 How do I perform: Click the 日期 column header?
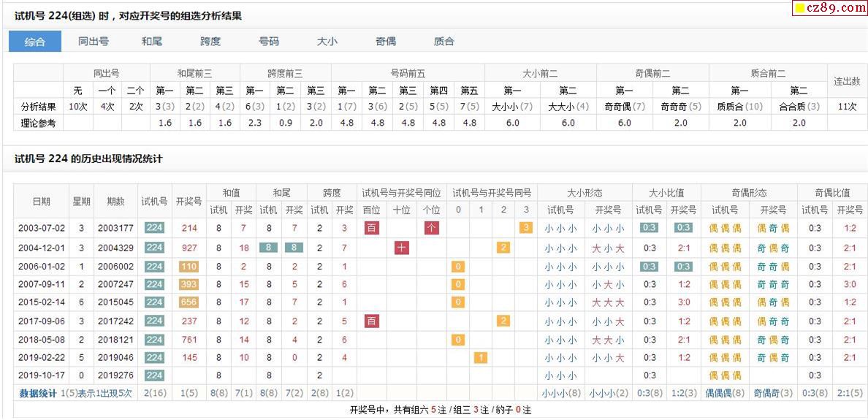point(42,202)
